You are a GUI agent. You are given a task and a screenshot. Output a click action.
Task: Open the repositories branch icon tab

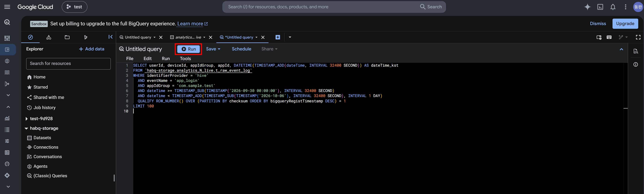click(x=85, y=37)
